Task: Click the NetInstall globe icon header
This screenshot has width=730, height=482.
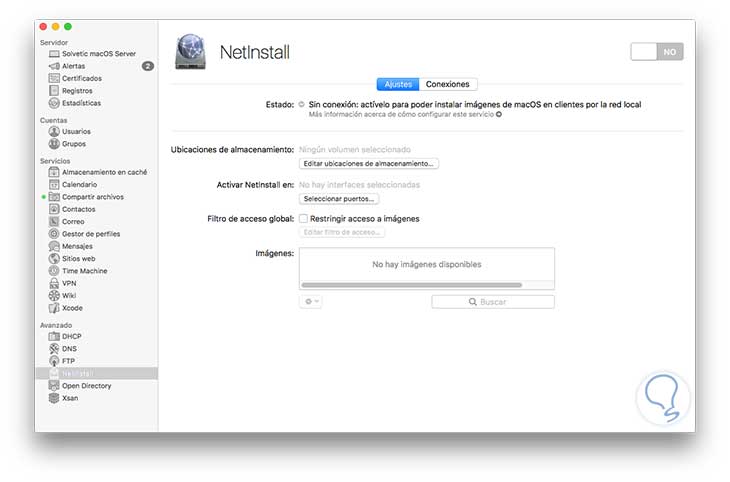Action: pos(190,52)
